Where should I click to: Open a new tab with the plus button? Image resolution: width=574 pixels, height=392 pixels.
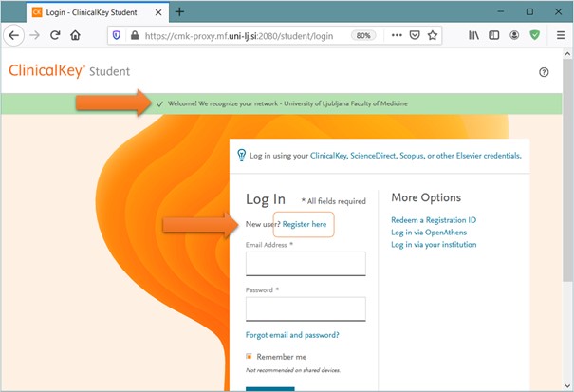point(179,11)
